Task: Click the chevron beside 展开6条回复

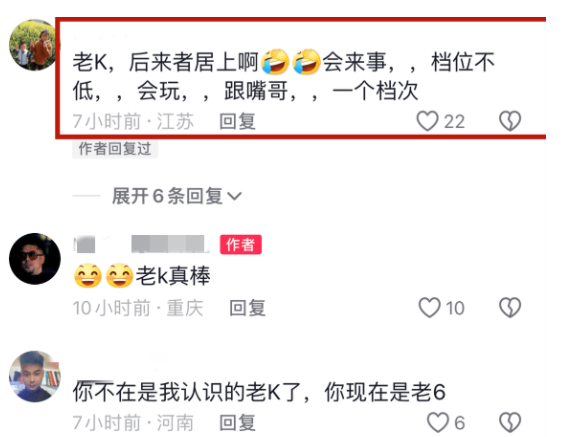Action: [x=234, y=196]
